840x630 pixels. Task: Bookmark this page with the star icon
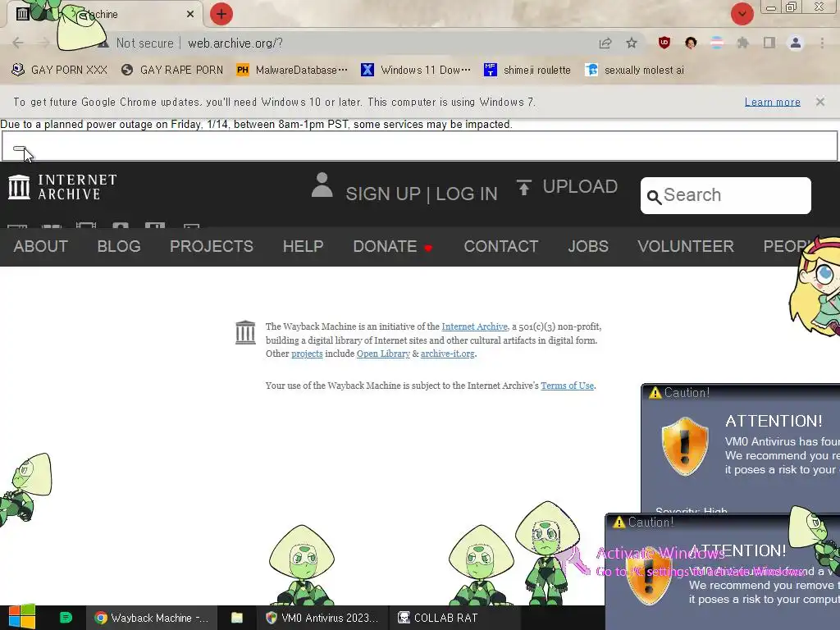(632, 43)
